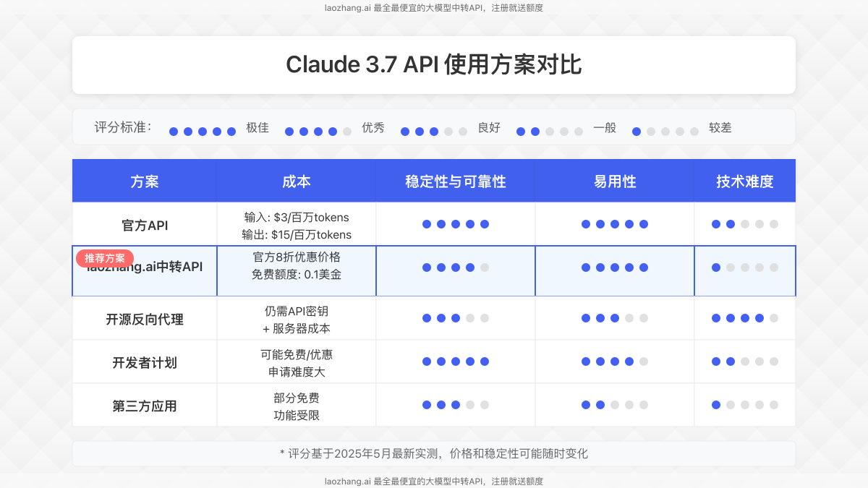Click the "官方API" row name
This screenshot has width=868, height=488.
point(145,225)
